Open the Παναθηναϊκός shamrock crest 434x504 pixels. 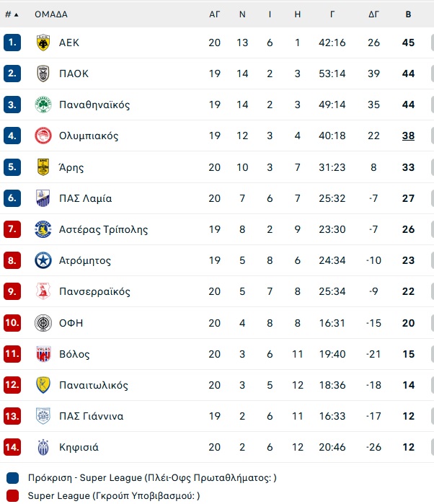43,105
